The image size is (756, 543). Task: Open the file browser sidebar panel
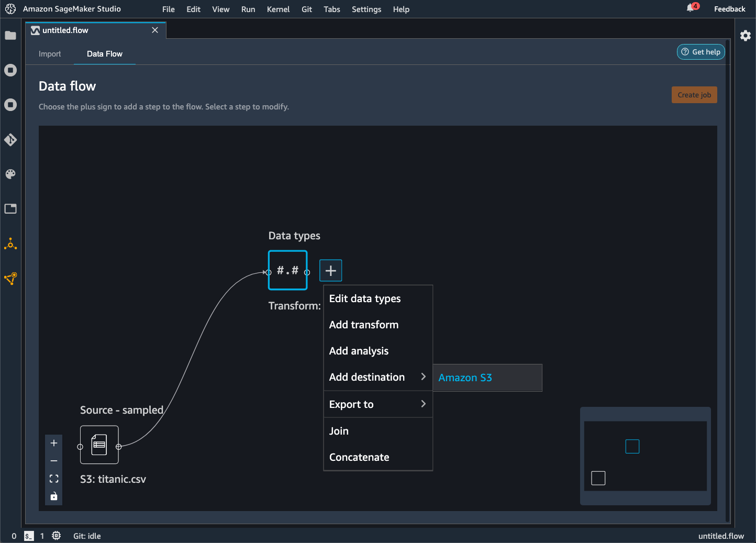point(10,36)
